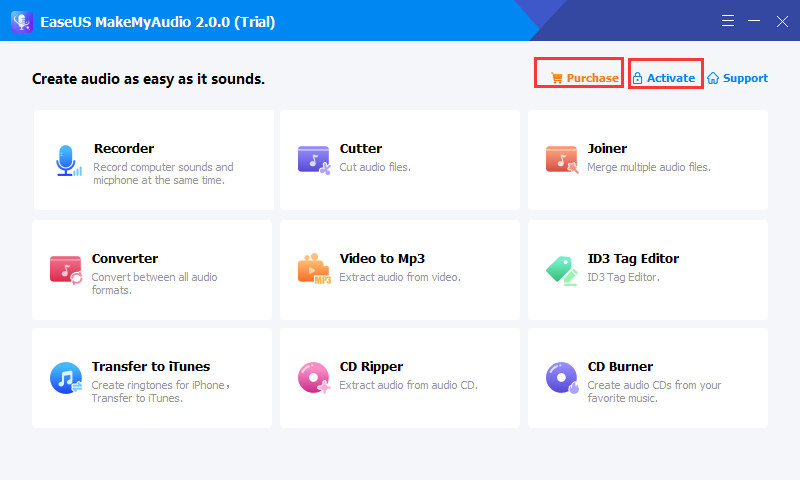This screenshot has width=800, height=480.
Task: Open the Cutter tool title
Action: [361, 148]
